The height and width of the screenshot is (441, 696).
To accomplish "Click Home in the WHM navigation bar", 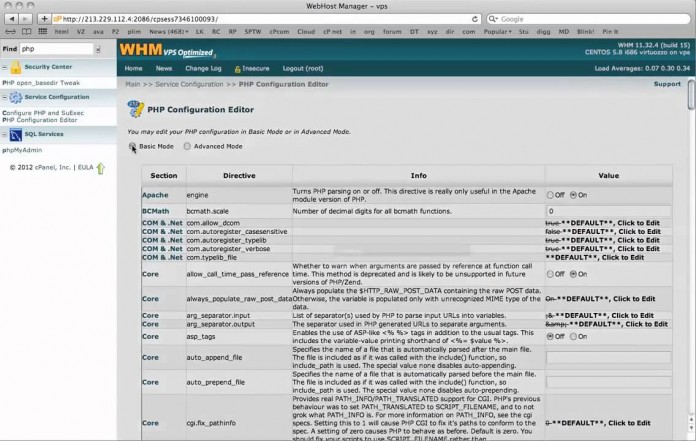I will click(133, 68).
